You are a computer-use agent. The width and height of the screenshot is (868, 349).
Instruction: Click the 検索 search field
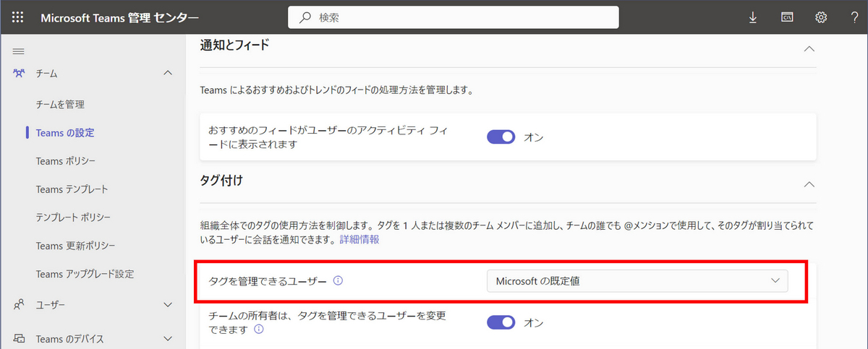tap(454, 17)
